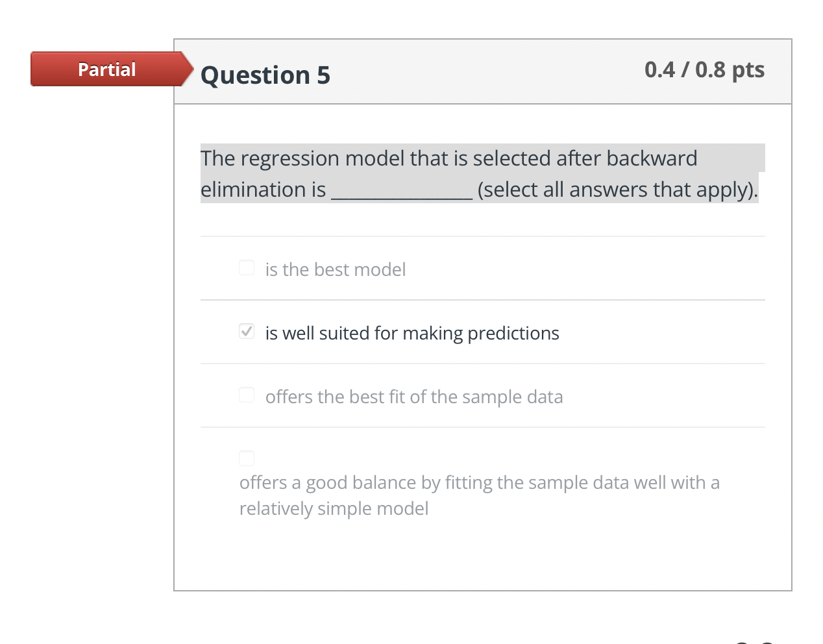Image resolution: width=823 pixels, height=644 pixels.
Task: Check the "is the best model" checkbox
Action: click(247, 268)
